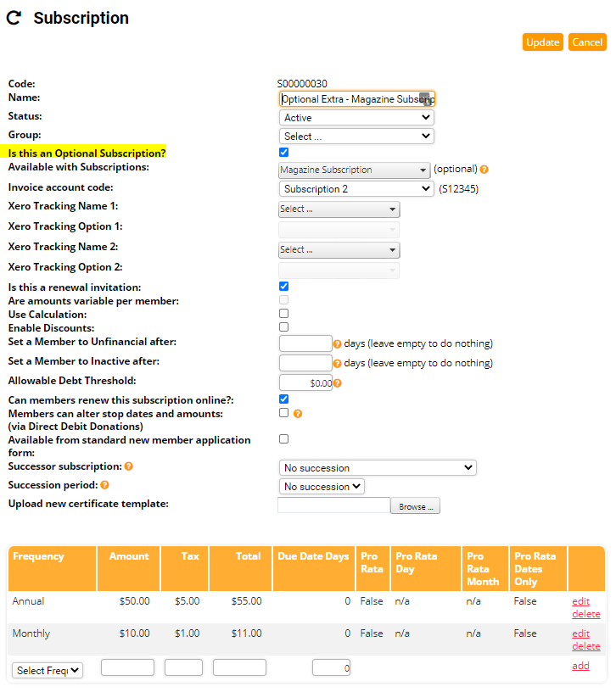Click edit link for Annual frequency row
The width and height of the screenshot is (616, 692).
point(580,601)
